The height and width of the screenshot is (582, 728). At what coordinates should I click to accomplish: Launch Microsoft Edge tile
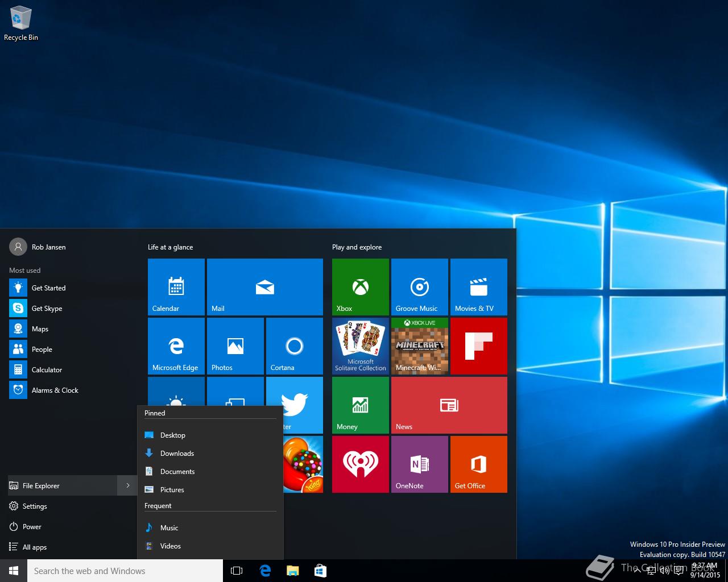(176, 346)
